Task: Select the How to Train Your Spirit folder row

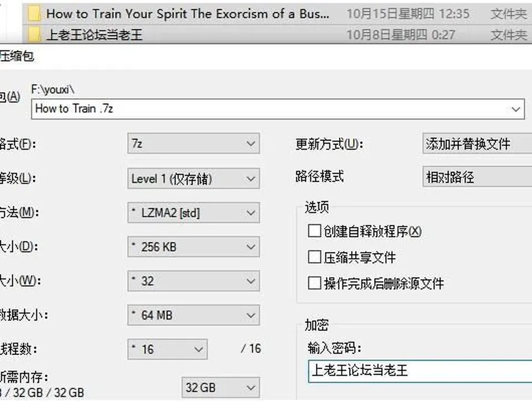Action: click(x=277, y=13)
